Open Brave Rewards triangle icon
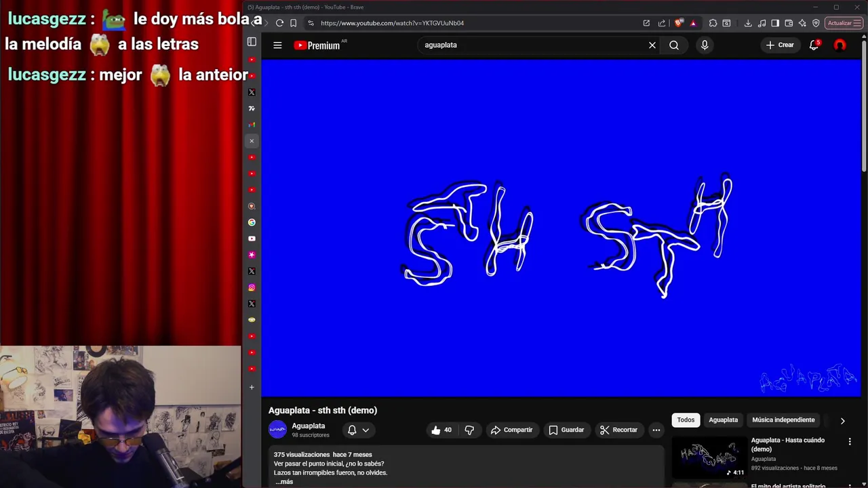This screenshot has height=488, width=868. 693,23
